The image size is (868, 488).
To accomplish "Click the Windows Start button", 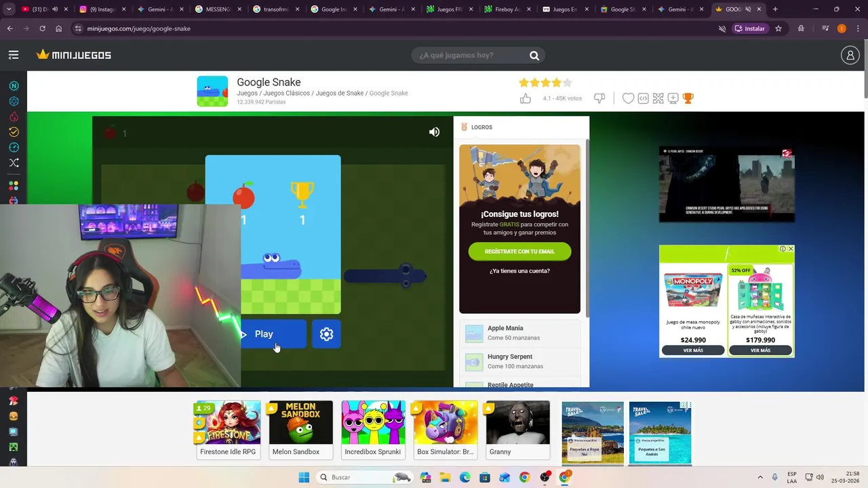I will point(304,477).
